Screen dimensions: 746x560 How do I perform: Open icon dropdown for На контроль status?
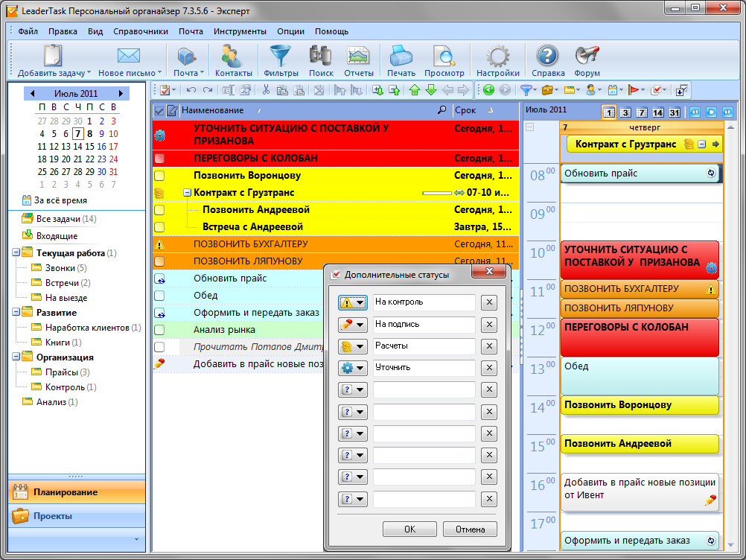[353, 302]
